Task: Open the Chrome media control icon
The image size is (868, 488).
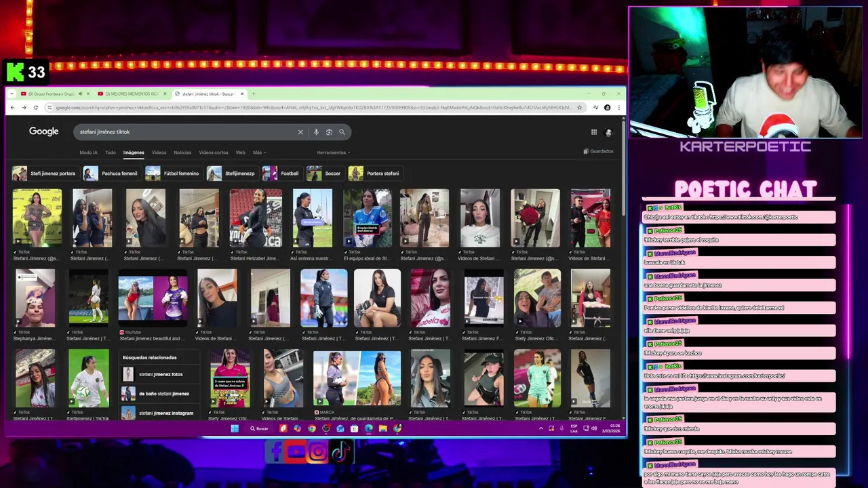Action: pos(595,107)
